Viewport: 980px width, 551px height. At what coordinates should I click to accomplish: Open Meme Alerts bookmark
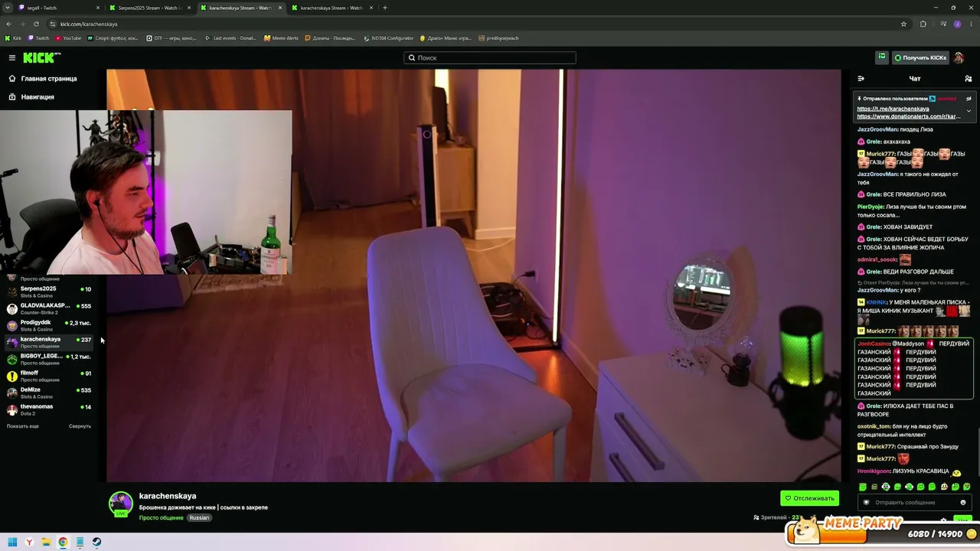tap(282, 38)
